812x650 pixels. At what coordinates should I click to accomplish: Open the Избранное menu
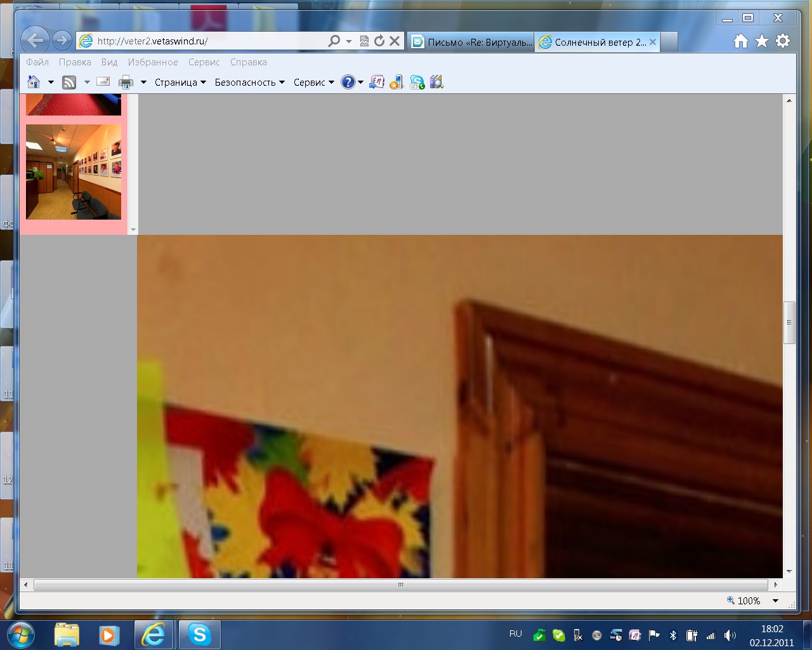tap(153, 62)
